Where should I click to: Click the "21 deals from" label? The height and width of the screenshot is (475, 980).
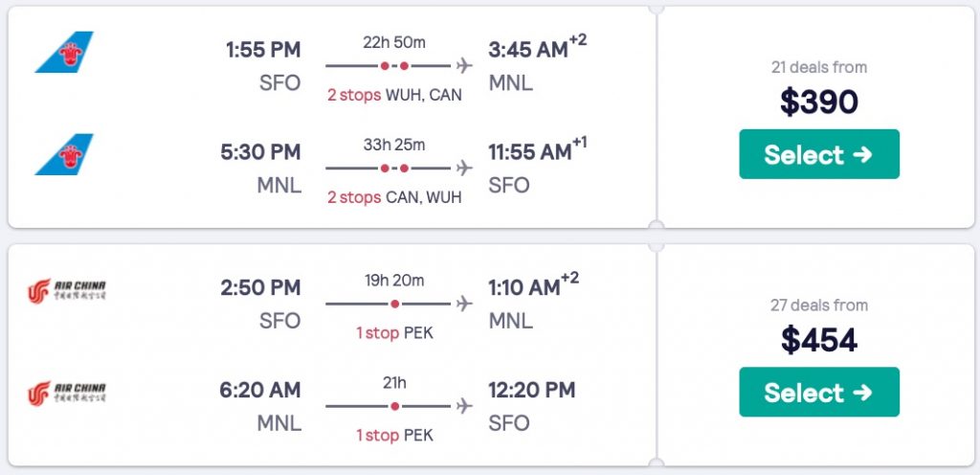tap(819, 67)
